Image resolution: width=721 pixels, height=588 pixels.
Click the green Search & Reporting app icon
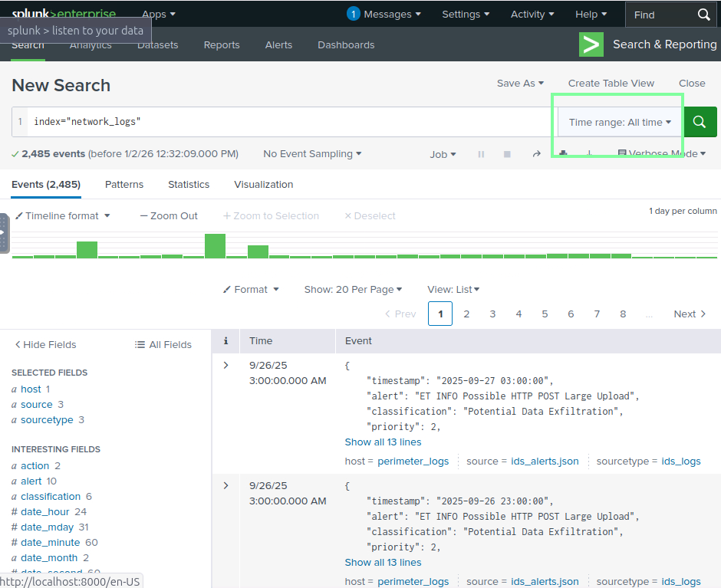[591, 44]
